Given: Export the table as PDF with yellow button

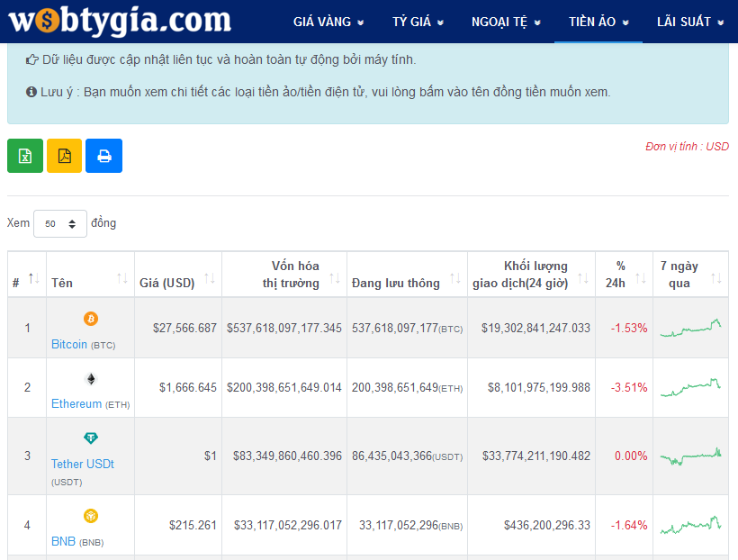Looking at the screenshot, I should pyautogui.click(x=65, y=156).
